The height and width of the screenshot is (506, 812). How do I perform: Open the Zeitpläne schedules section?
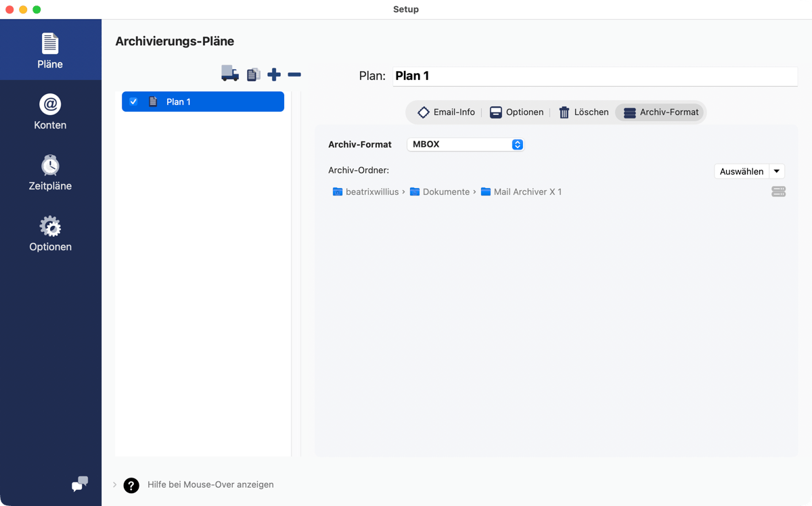(x=50, y=172)
